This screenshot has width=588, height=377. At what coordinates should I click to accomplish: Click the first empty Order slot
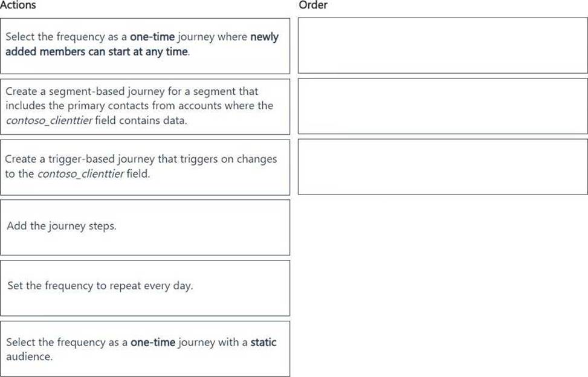click(442, 45)
